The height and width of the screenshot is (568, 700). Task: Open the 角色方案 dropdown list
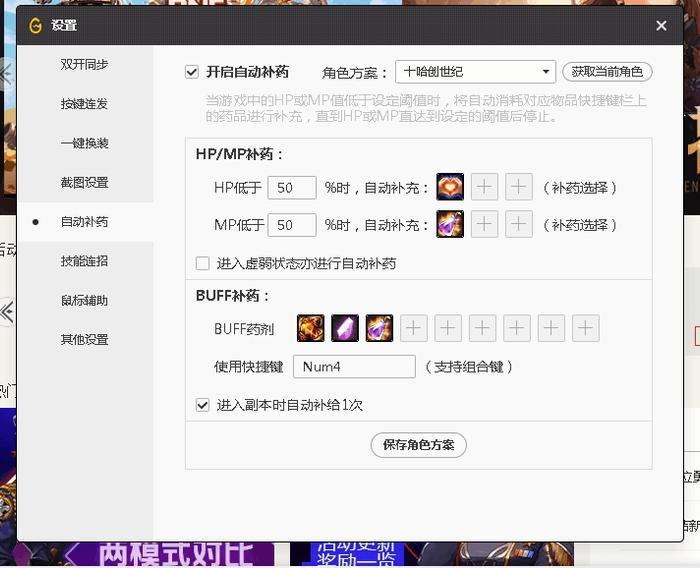(475, 72)
